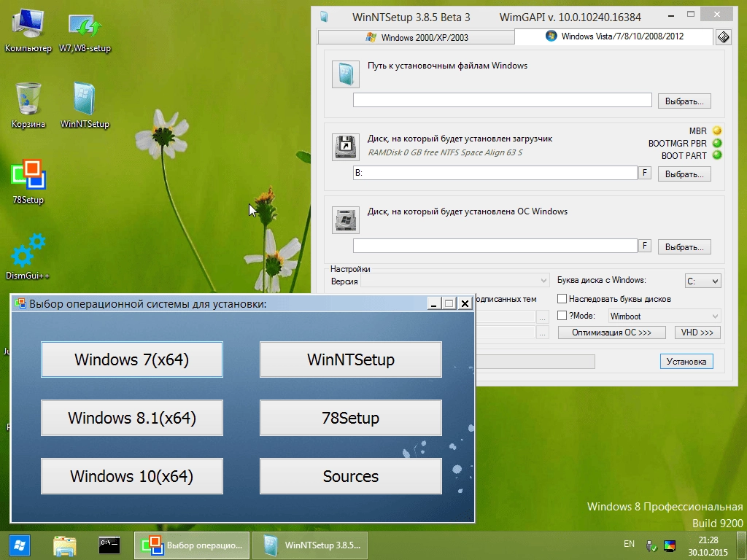This screenshot has width=747, height=560.
Task: Click Выбрать for boot loader drive
Action: pyautogui.click(x=684, y=174)
